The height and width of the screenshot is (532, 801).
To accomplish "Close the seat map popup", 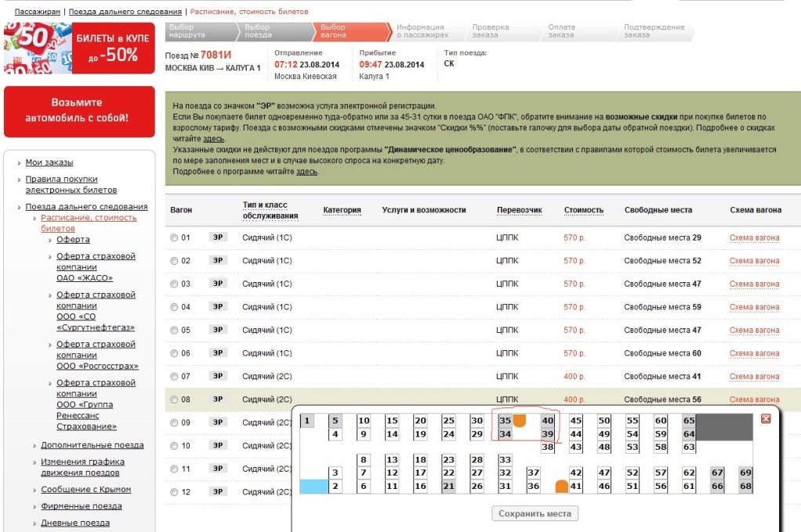I will (x=766, y=418).
